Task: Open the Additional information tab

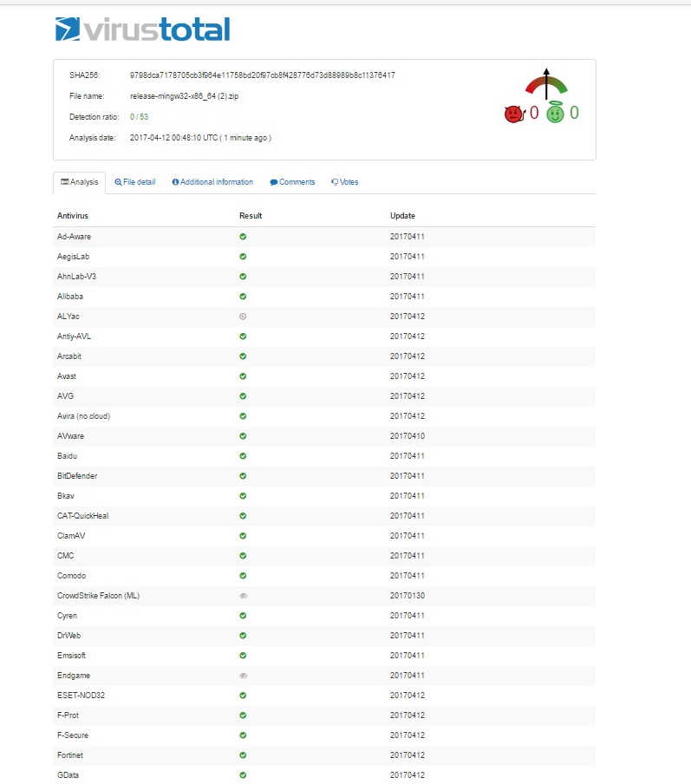Action: coord(212,182)
